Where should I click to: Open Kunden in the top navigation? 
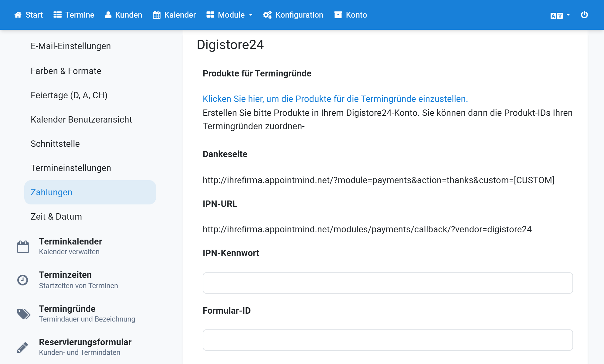point(129,15)
